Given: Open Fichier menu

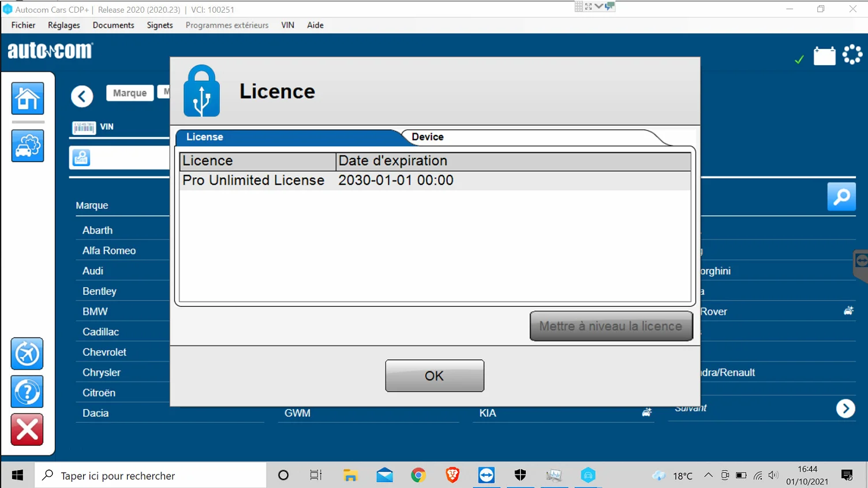Looking at the screenshot, I should (x=23, y=25).
